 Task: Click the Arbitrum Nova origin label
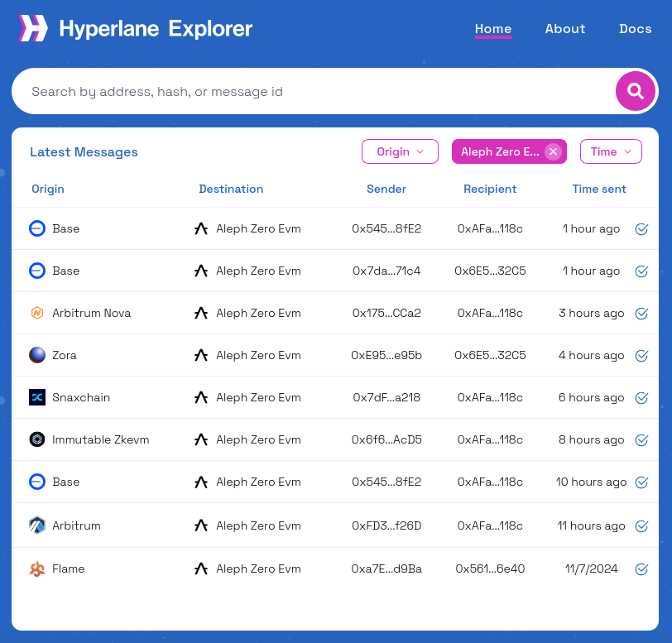pos(91,314)
